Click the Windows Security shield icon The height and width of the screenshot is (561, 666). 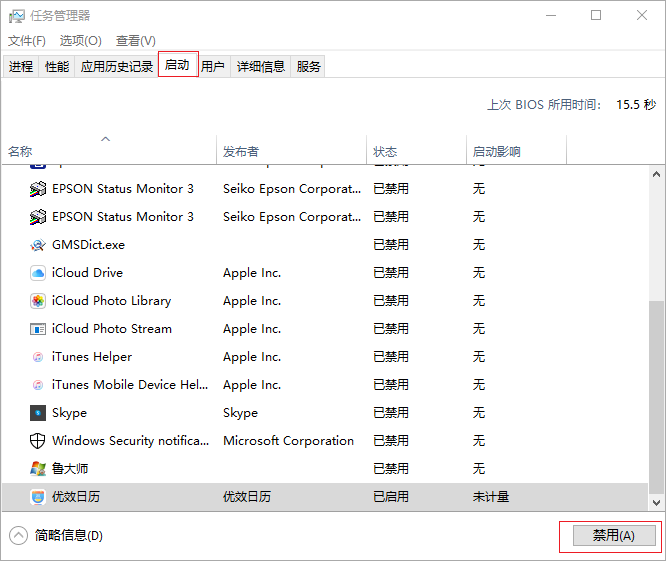click(38, 441)
